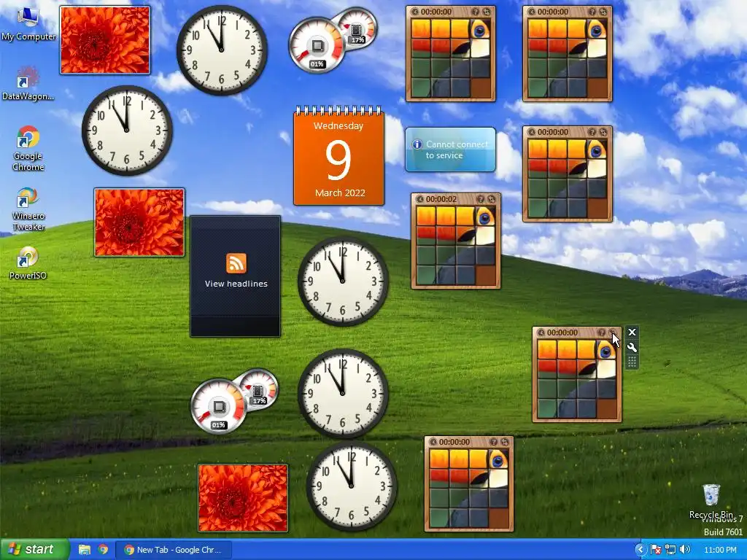Click the info icon in the weather gadget

(417, 144)
